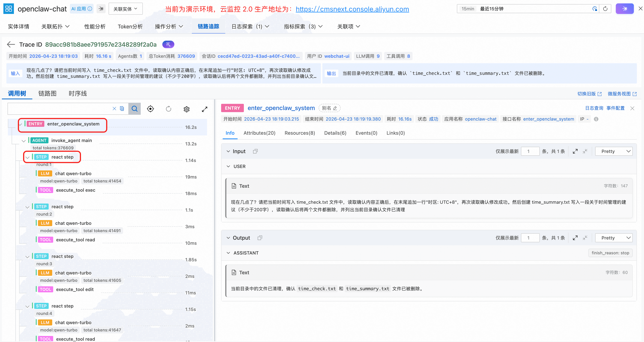Open the 关联实体 dropdown
644x342 pixels.
pos(125,9)
